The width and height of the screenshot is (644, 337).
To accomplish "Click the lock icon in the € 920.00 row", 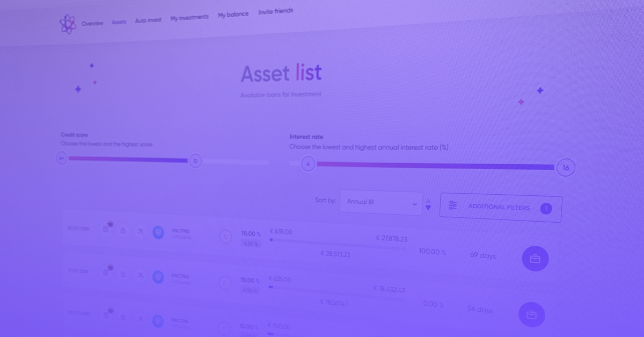I will click(x=123, y=318).
